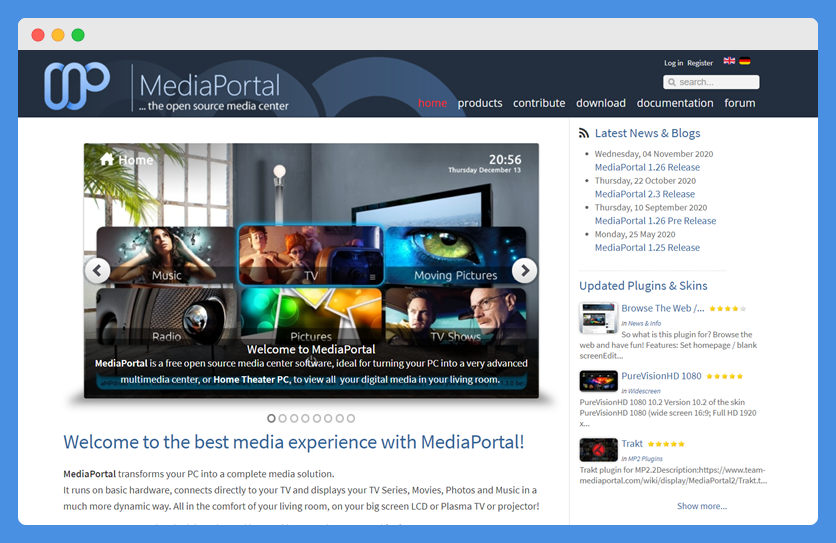The width and height of the screenshot is (836, 543).
Task: Open the MediaPortal 2.3 Release news link
Action: [x=644, y=194]
